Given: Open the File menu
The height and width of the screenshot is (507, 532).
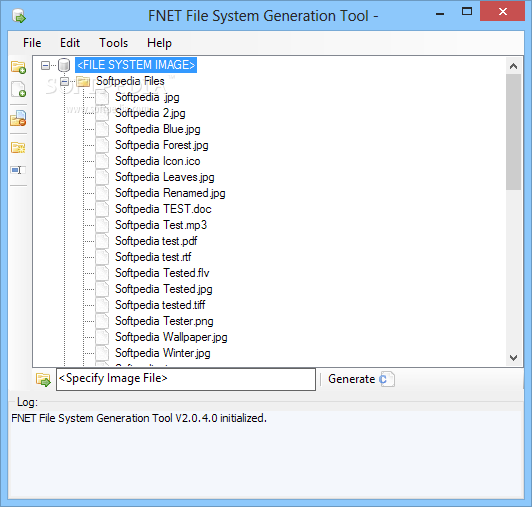Looking at the screenshot, I should coord(32,43).
